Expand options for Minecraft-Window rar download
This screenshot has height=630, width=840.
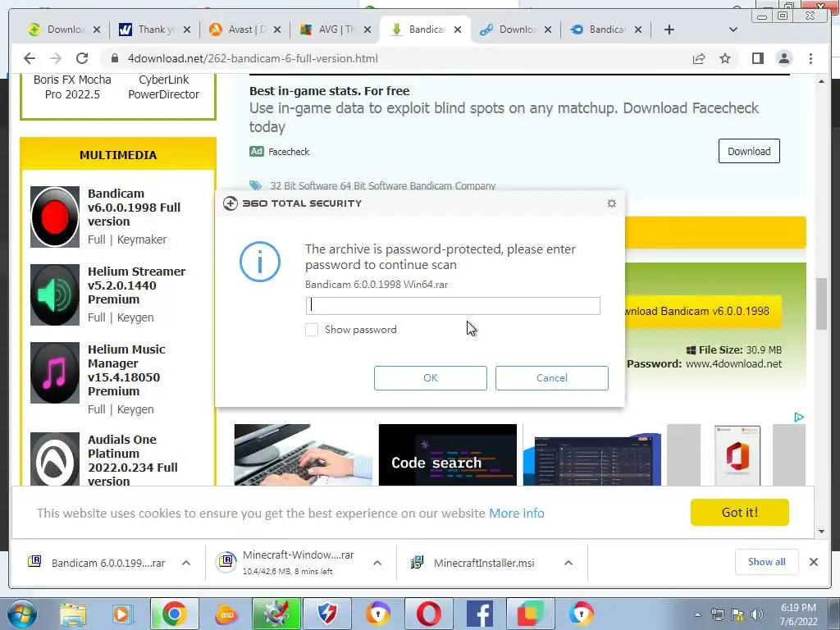pyautogui.click(x=377, y=563)
